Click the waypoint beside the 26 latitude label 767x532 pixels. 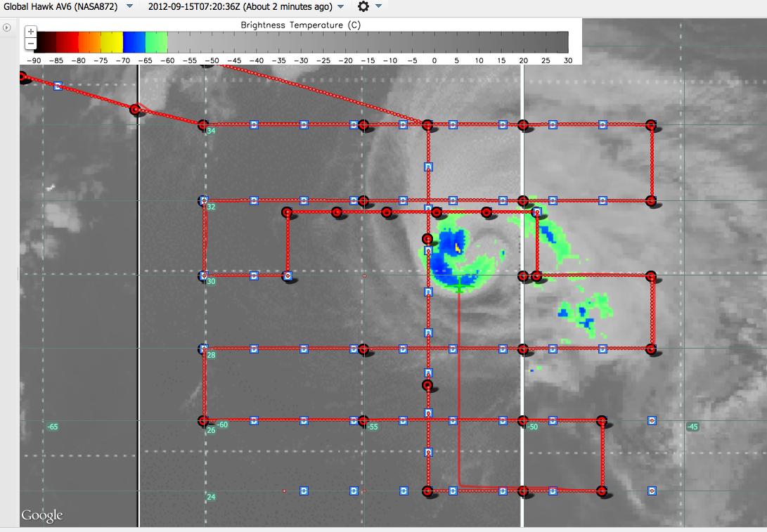coord(203,420)
